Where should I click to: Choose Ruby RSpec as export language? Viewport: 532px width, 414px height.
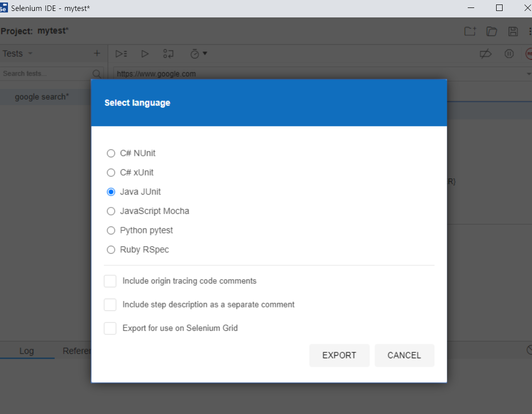coord(111,250)
